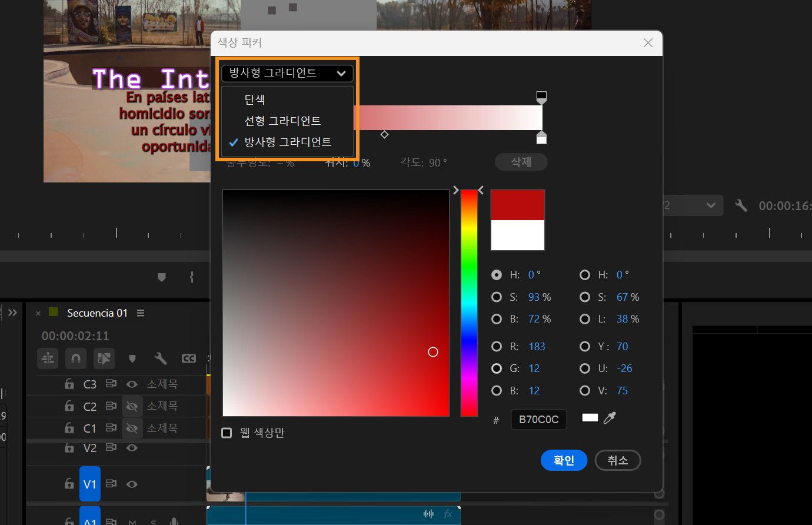Select the S saturation radio button at 93%
This screenshot has width=812, height=525.
click(497, 297)
